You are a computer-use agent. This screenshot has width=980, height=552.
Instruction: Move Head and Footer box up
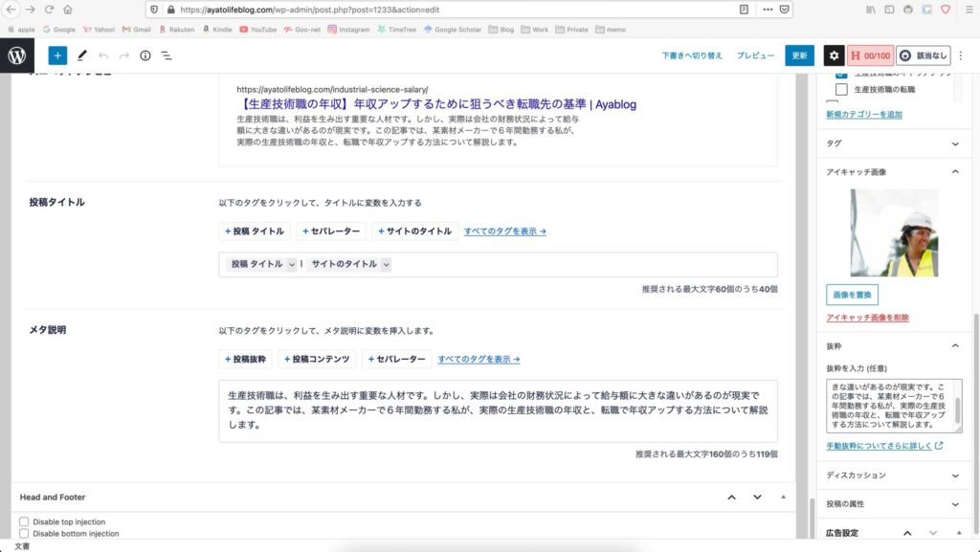pos(731,497)
